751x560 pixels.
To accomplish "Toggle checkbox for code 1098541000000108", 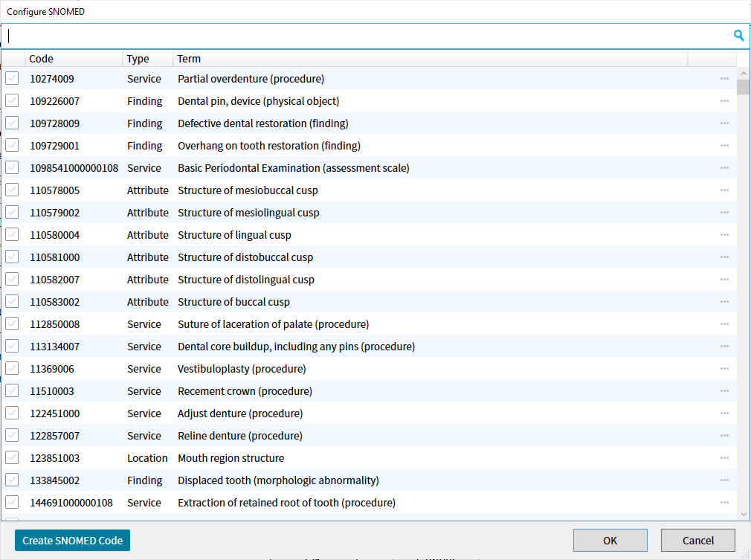I will (x=12, y=167).
